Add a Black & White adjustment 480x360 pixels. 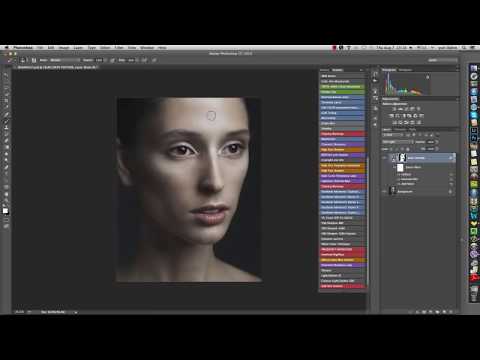pos(404,116)
